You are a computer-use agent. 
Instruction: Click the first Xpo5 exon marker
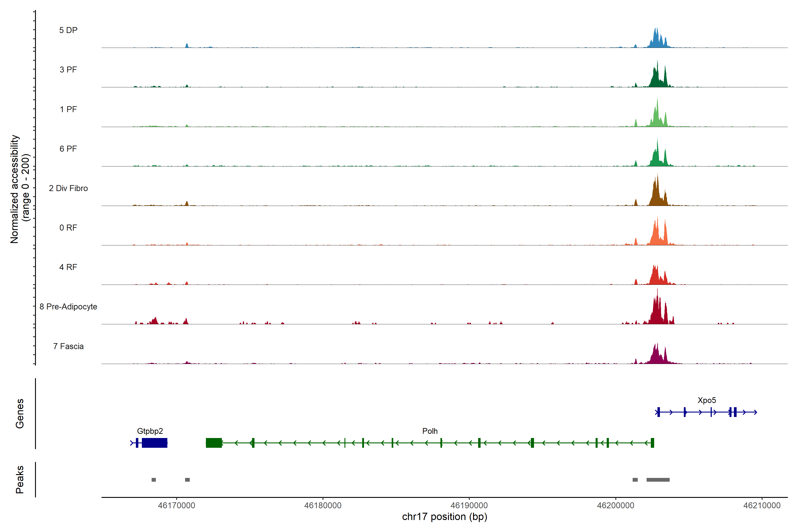[x=658, y=412]
